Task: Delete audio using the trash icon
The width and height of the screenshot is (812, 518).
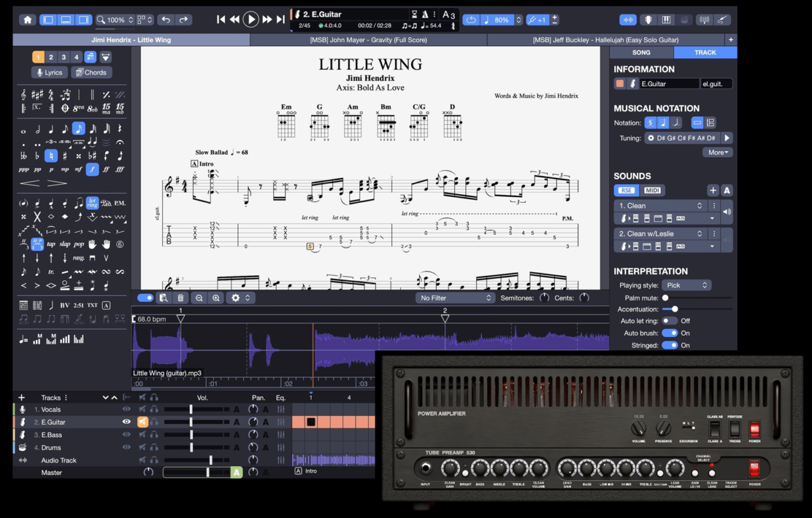Action: (181, 298)
